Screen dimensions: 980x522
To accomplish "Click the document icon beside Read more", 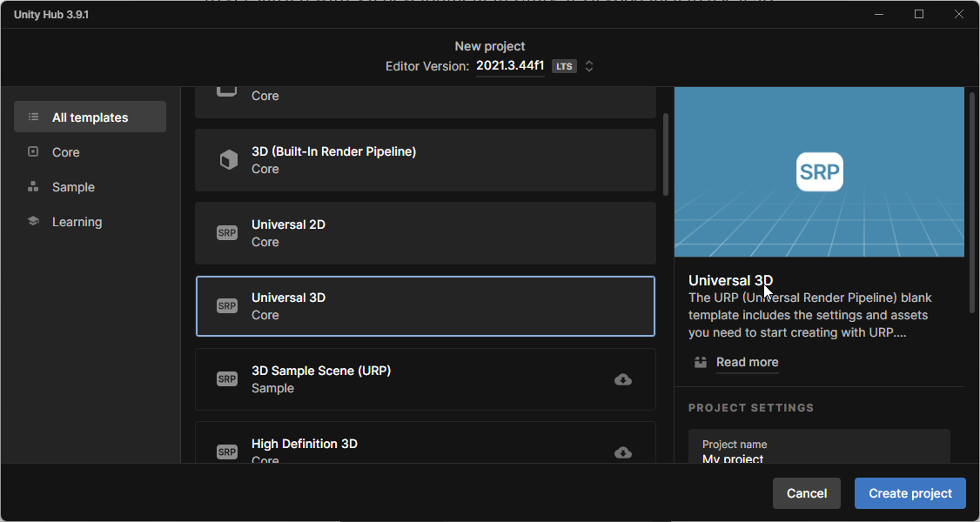I will tap(700, 362).
